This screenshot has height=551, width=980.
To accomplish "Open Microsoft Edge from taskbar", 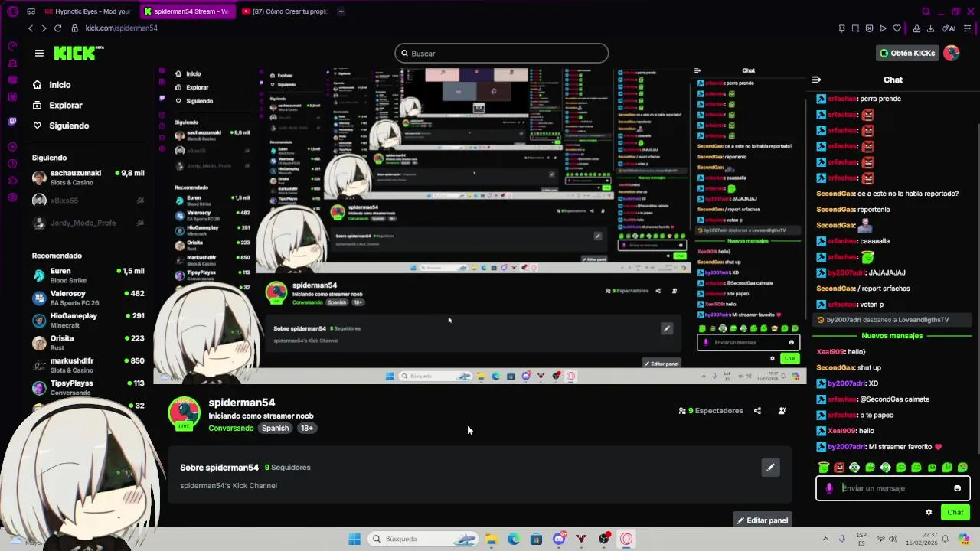I will 514,539.
